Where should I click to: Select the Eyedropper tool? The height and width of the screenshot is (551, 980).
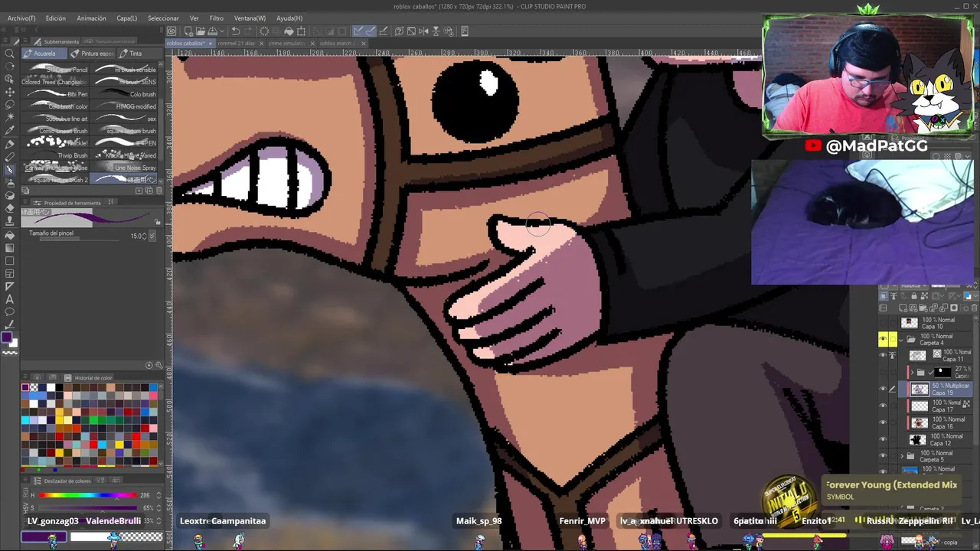point(10,131)
